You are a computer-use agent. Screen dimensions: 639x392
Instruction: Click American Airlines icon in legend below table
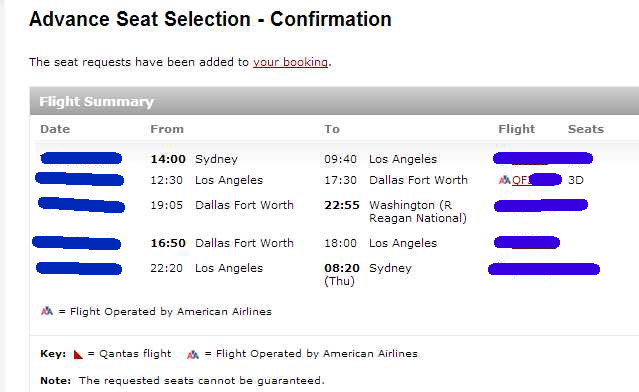[47, 311]
